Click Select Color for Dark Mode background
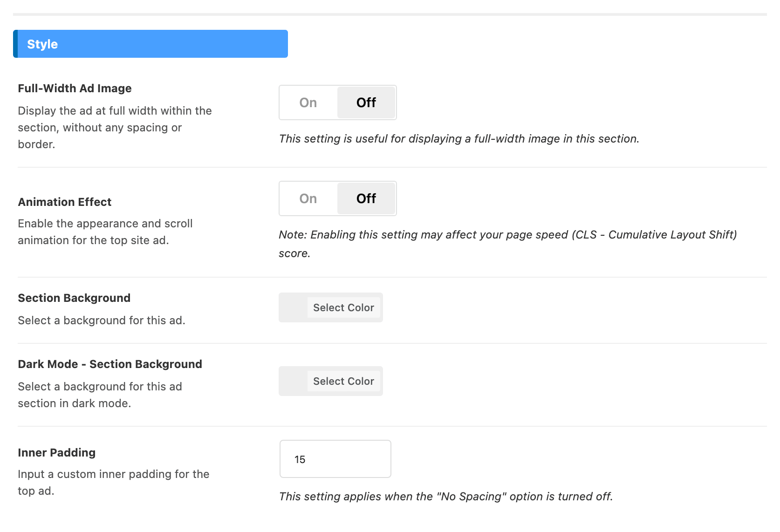 (x=344, y=381)
